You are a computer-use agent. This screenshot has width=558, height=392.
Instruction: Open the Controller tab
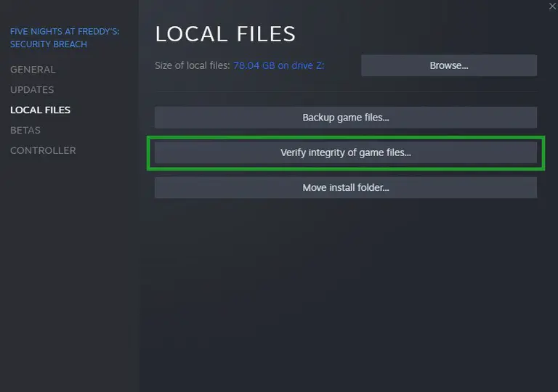coord(43,151)
